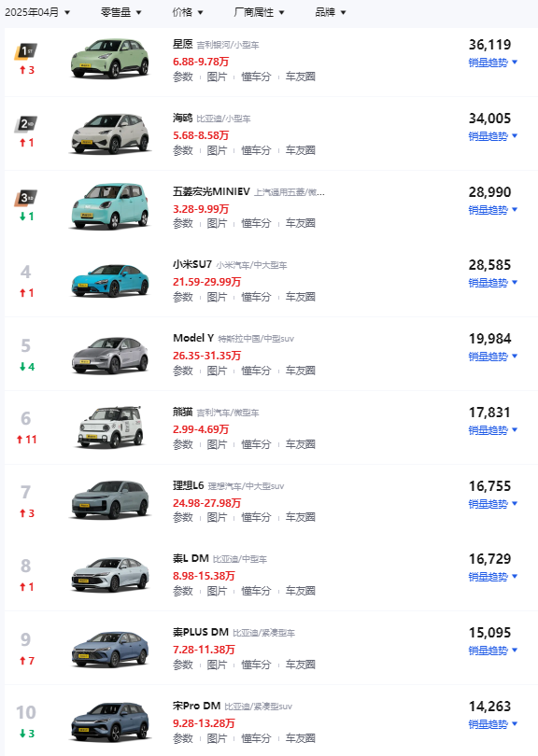Open the Model Y title link

[x=193, y=338]
